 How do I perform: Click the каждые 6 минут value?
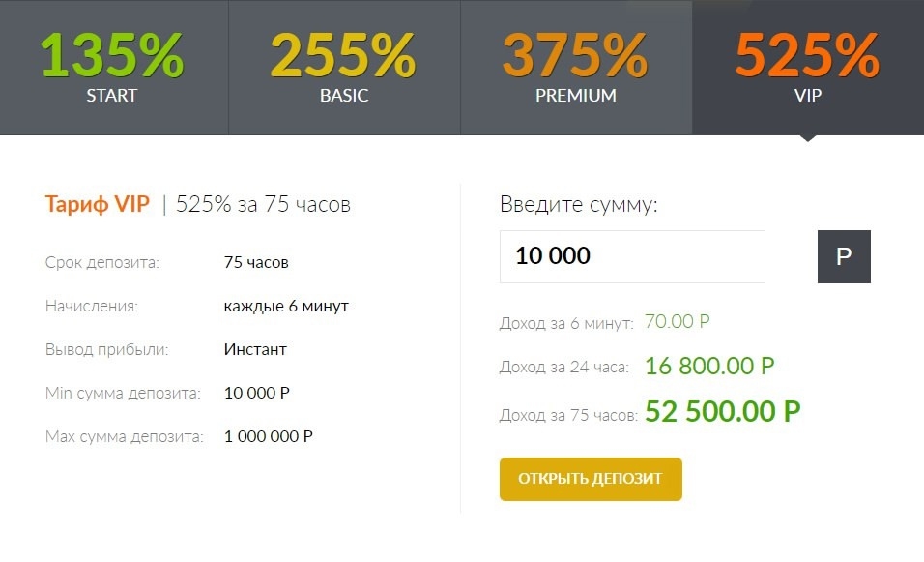coord(286,306)
